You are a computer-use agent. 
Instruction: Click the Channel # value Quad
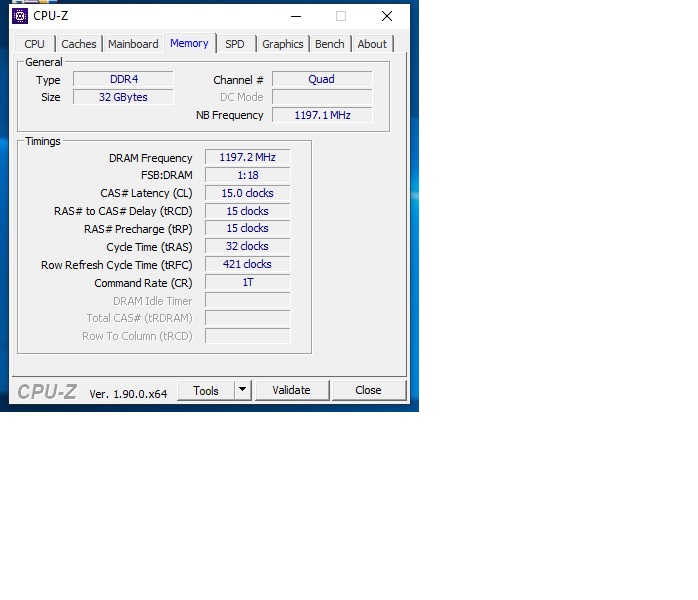322,79
